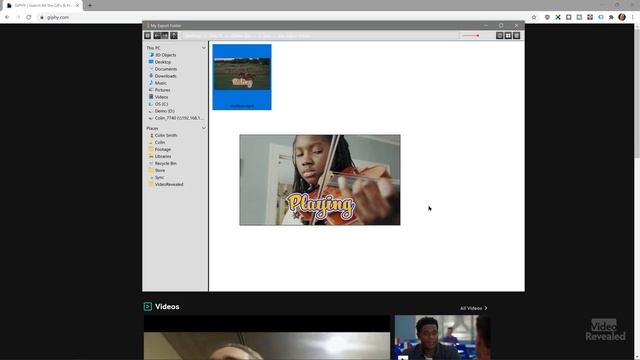The image size is (640, 360).
Task: Close the GIPHY browser tab
Action: (77, 6)
